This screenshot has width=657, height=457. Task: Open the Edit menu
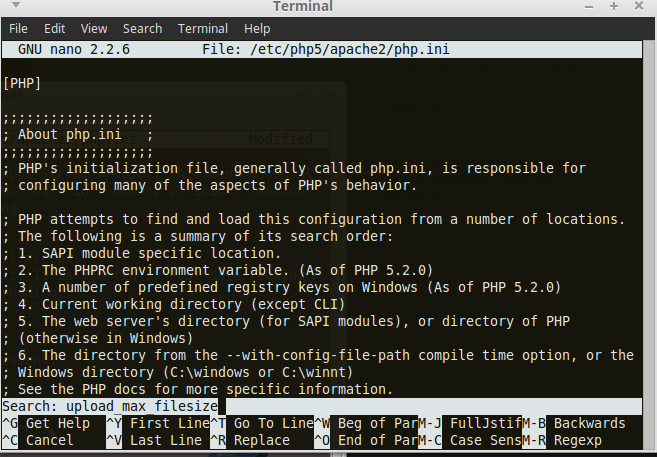point(54,28)
